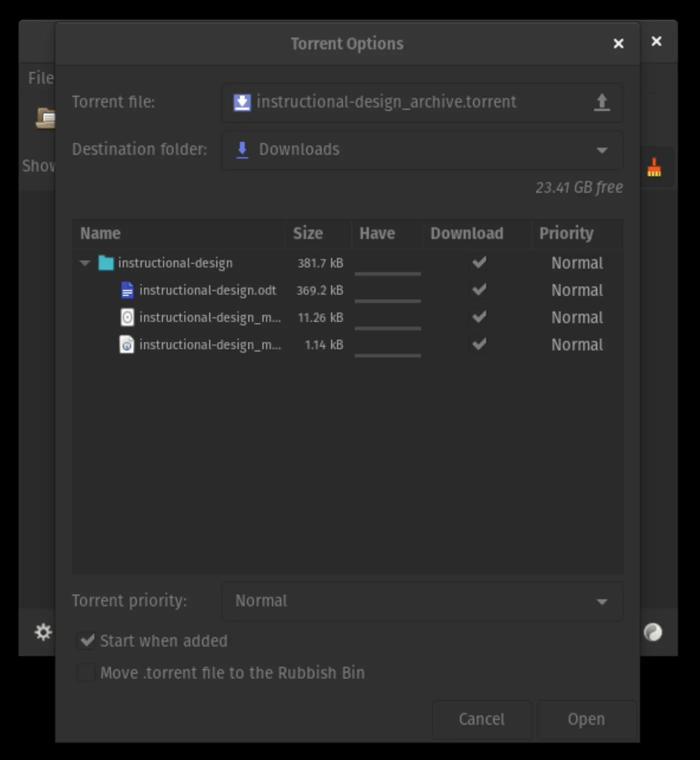Untick download for instructional-design folder

[x=479, y=262]
